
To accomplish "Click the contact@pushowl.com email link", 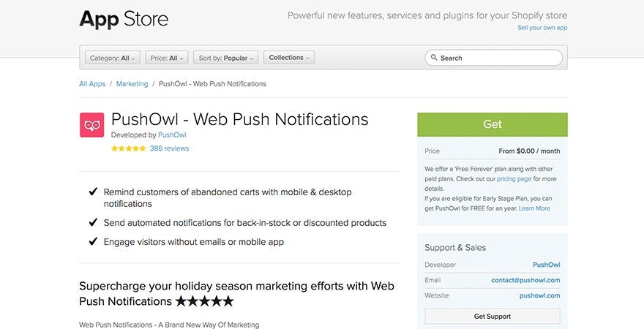I will pos(525,280).
